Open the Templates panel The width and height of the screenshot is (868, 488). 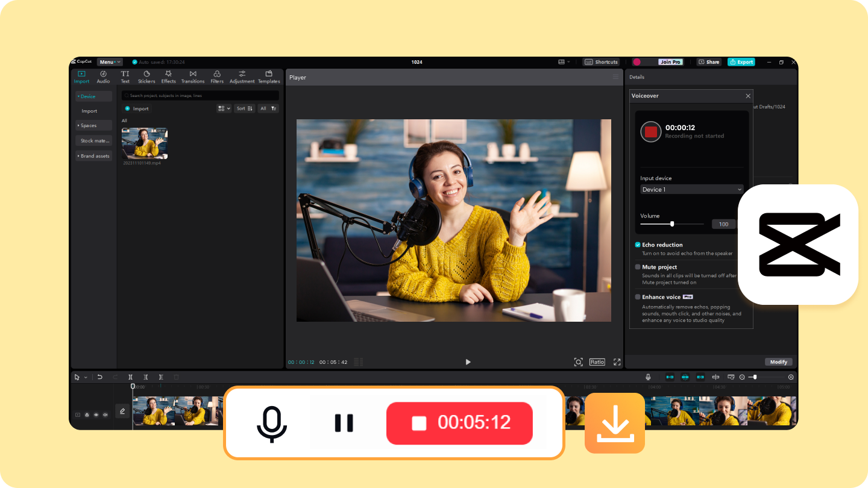point(268,77)
